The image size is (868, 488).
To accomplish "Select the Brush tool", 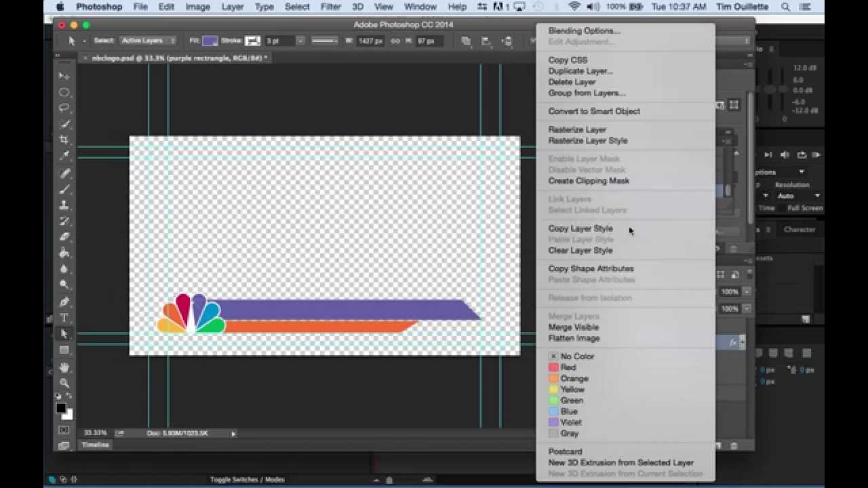I will click(x=64, y=189).
